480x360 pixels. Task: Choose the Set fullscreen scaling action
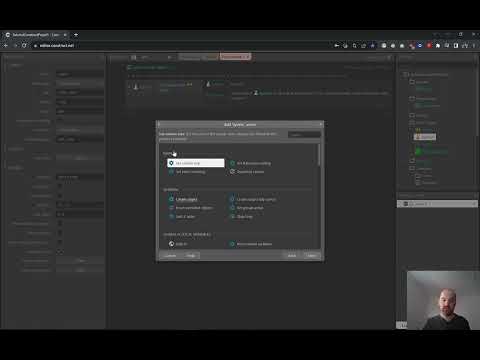coord(250,163)
